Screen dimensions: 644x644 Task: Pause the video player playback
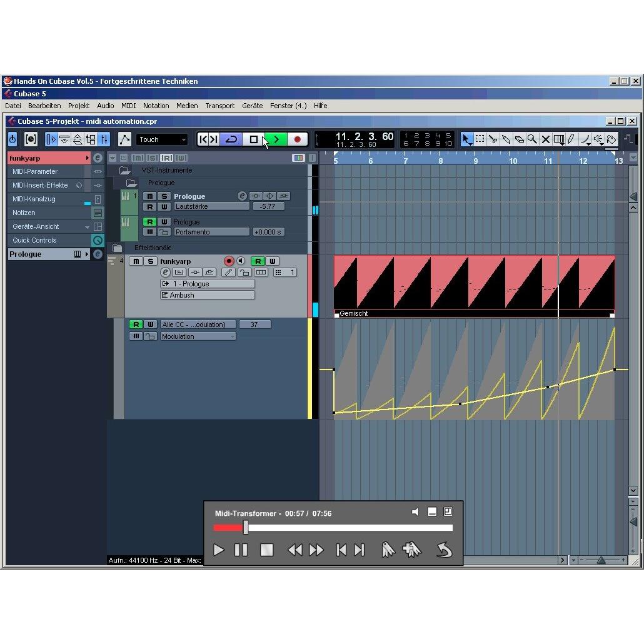coord(241,550)
